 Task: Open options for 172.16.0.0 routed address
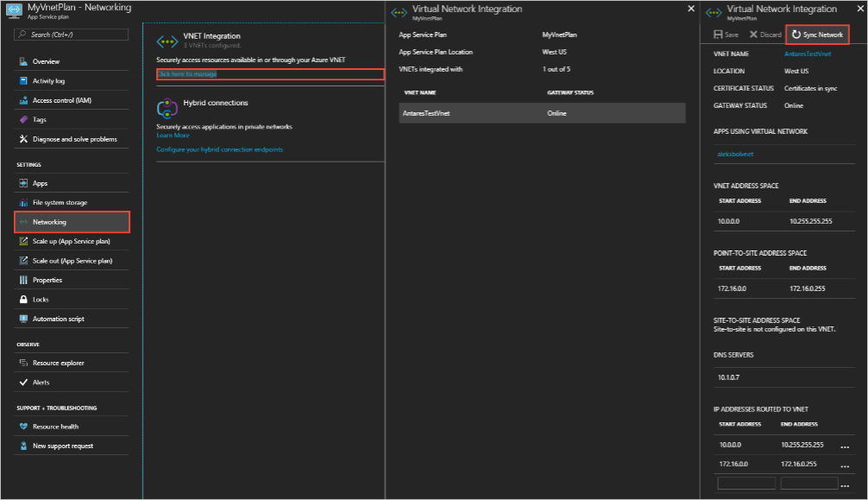pos(845,465)
